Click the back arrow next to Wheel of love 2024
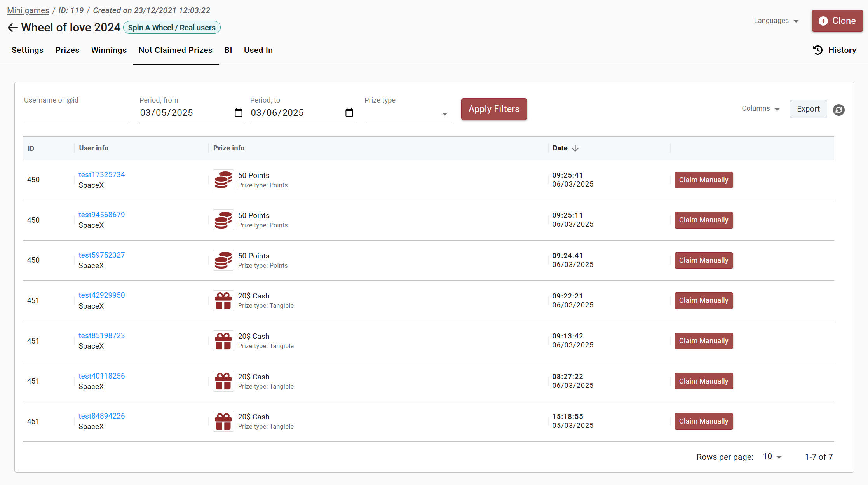868x485 pixels. pyautogui.click(x=12, y=28)
